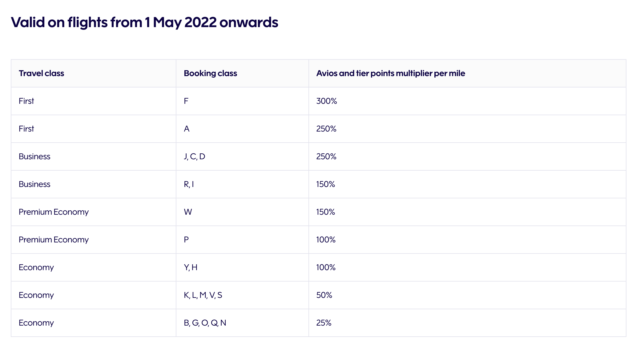644x353 pixels.
Task: Select the Y, H booking class cell
Action: coord(242,267)
